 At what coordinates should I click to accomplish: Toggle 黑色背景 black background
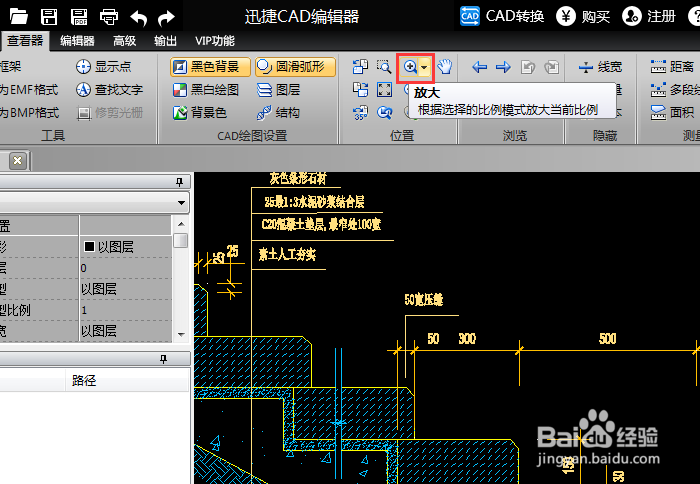[x=210, y=67]
